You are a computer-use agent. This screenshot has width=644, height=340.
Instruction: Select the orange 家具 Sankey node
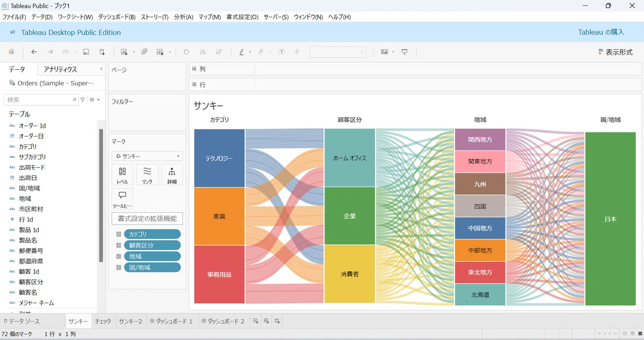pyautogui.click(x=219, y=216)
